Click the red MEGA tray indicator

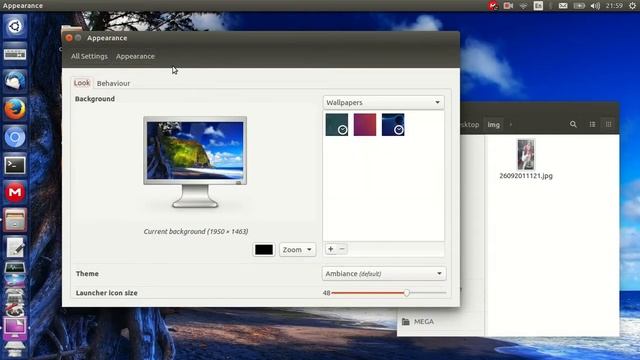pyautogui.click(x=493, y=6)
